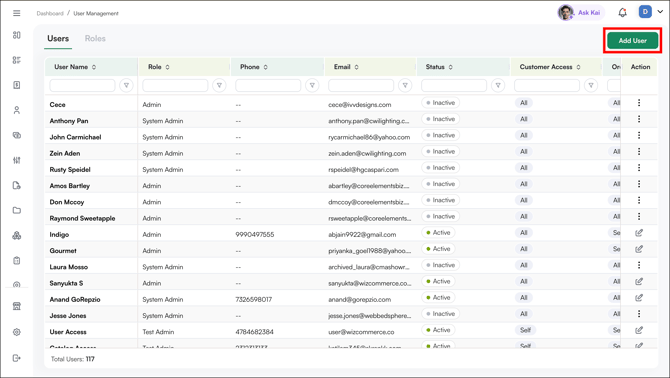Open actions menu for Amos Bartley

pos(639,184)
